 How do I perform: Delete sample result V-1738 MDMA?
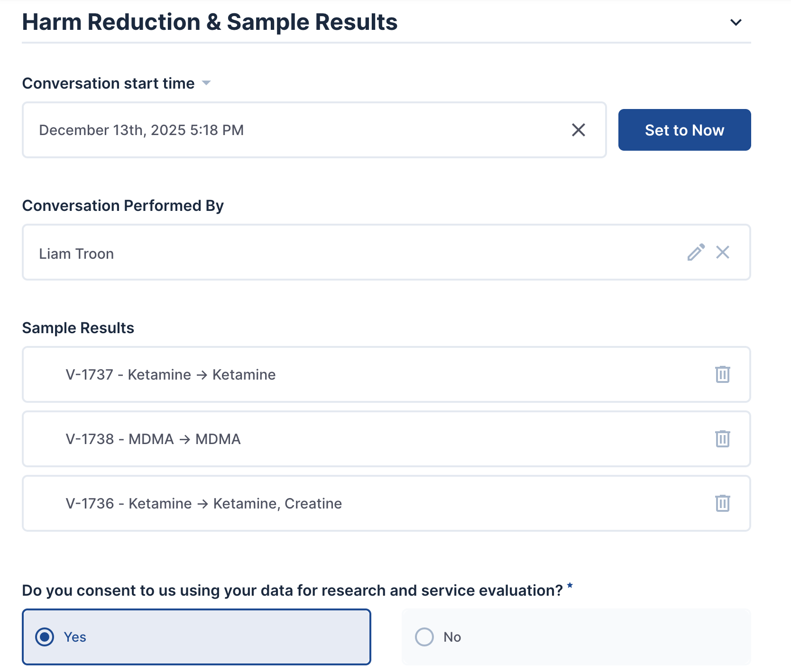pyautogui.click(x=722, y=439)
